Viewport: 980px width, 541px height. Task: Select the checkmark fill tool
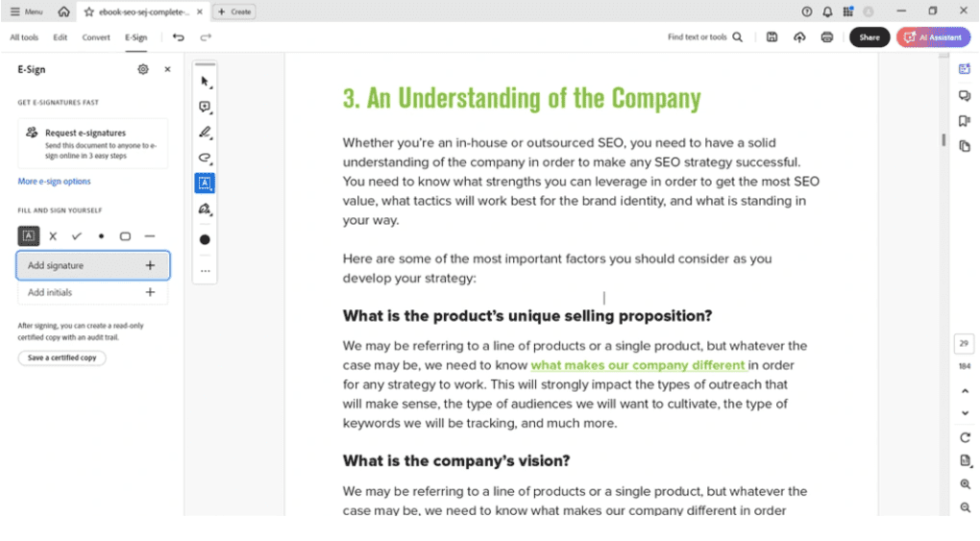(x=77, y=235)
